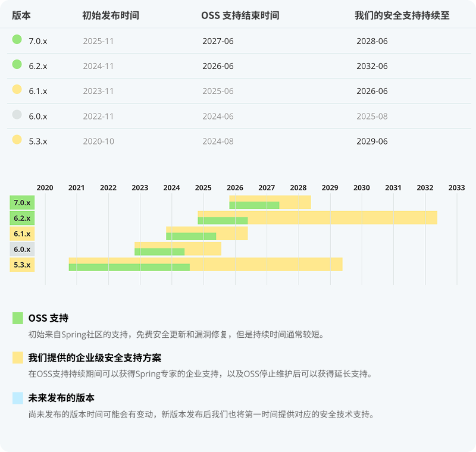Image resolution: width=476 pixels, height=452 pixels.
Task: Click the OSS 支持结束时间 column header
Action: (x=240, y=16)
